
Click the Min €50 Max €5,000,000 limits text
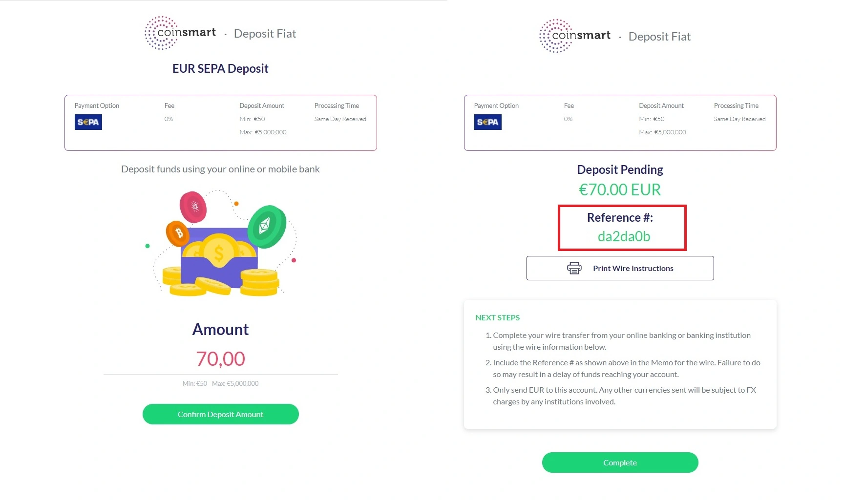pyautogui.click(x=220, y=383)
